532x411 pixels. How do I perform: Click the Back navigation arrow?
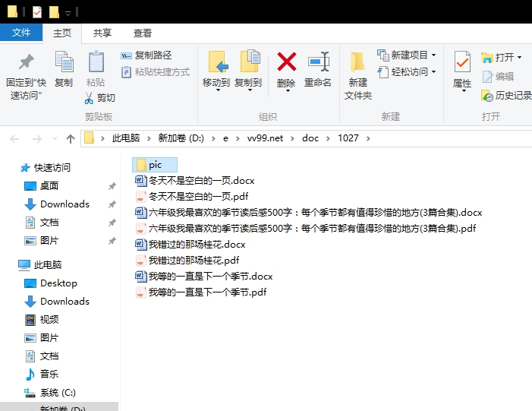(x=14, y=138)
